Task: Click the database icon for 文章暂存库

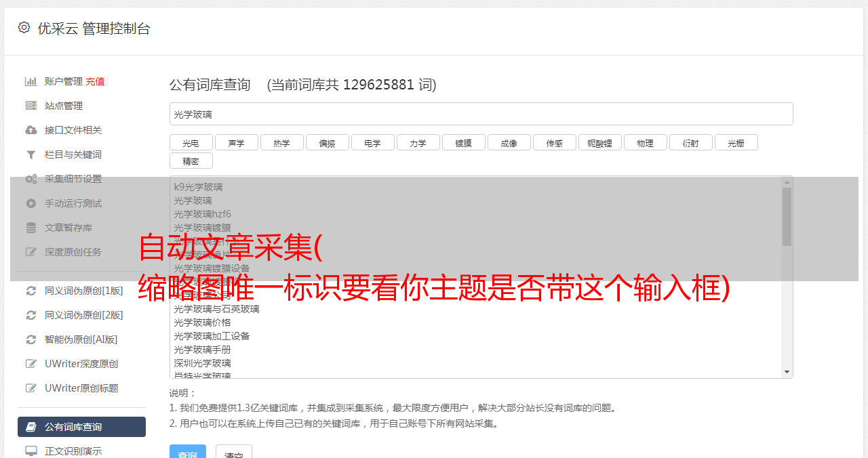Action: pos(31,228)
